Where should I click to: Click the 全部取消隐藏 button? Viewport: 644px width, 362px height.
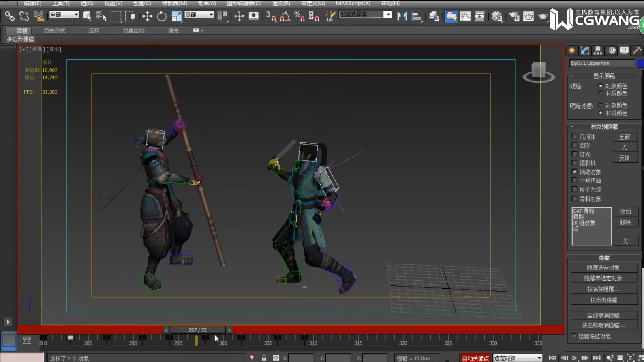coord(603,315)
